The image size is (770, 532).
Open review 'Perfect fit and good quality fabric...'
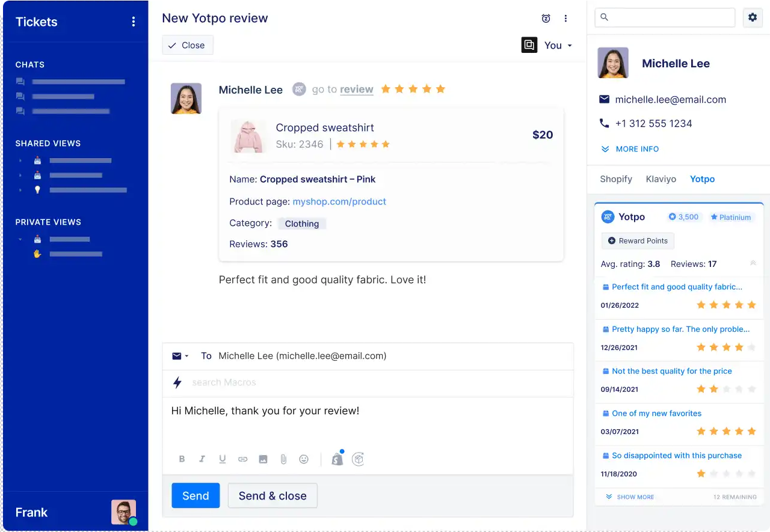[x=677, y=287]
